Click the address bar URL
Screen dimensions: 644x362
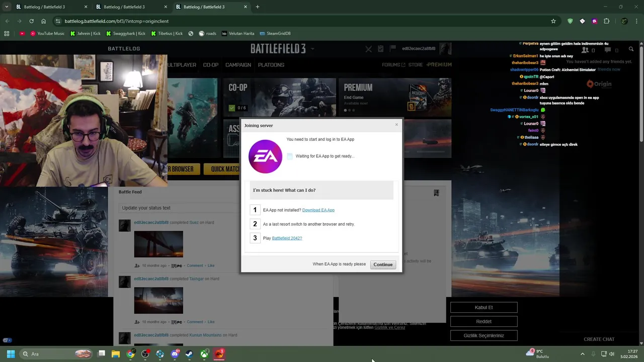point(117,21)
